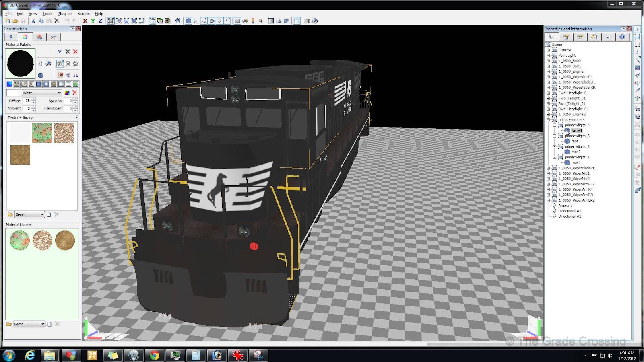Click the curved path toolbar icon
The height and width of the screenshot is (362, 644).
point(227,21)
